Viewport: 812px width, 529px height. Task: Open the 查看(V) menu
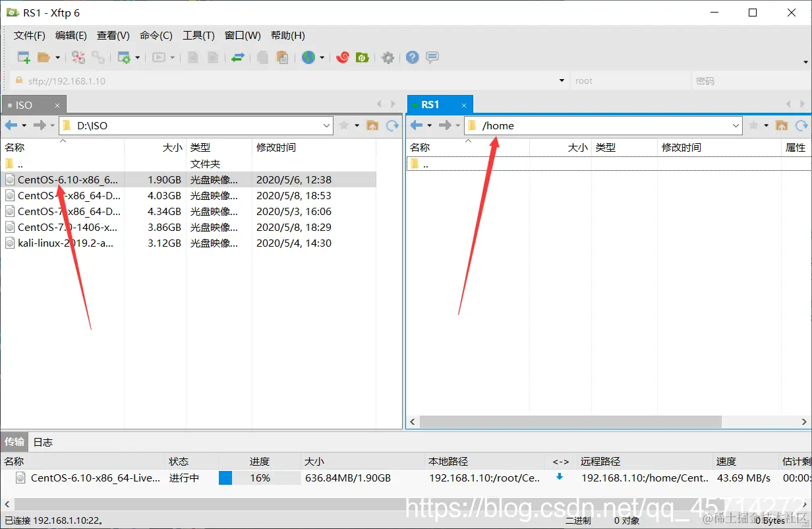pyautogui.click(x=113, y=36)
